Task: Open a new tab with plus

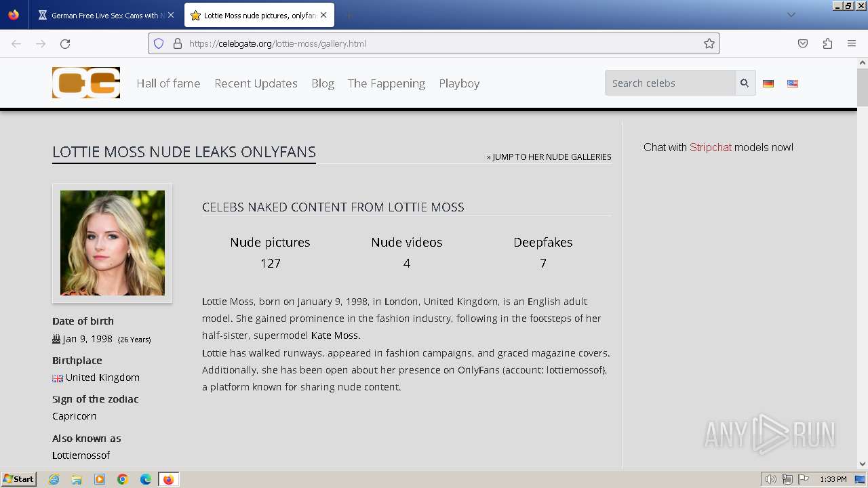Action: [349, 15]
